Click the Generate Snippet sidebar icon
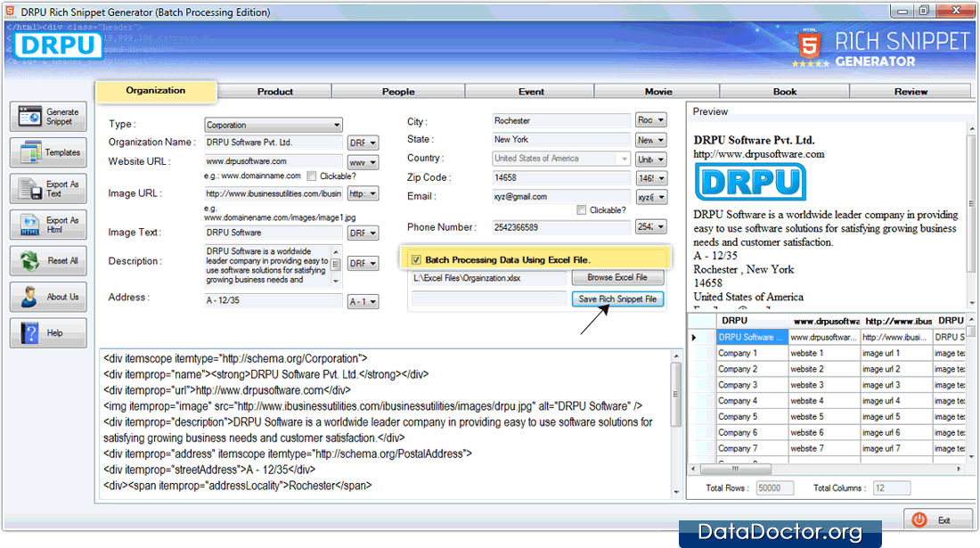Image resolution: width=980 pixels, height=548 pixels. point(29,117)
